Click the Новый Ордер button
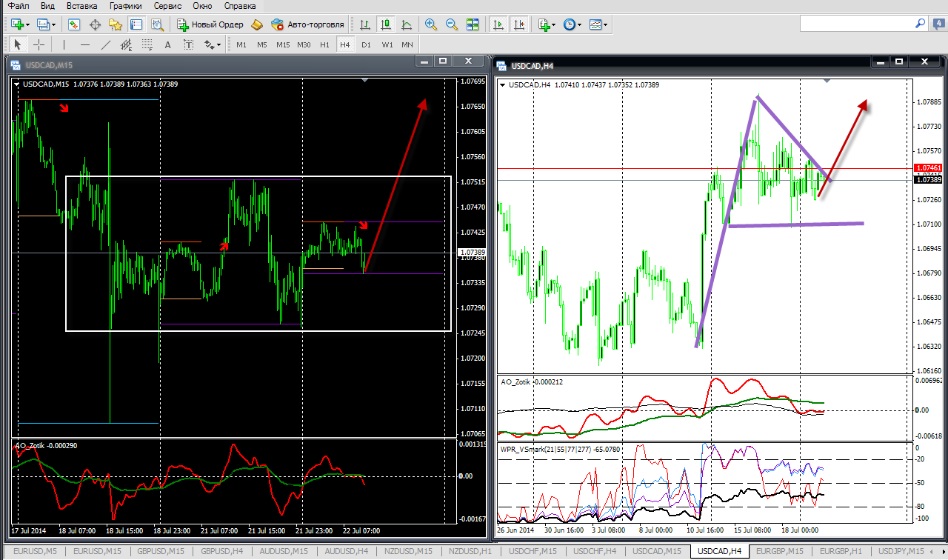This screenshot has width=948, height=560. pyautogui.click(x=210, y=24)
